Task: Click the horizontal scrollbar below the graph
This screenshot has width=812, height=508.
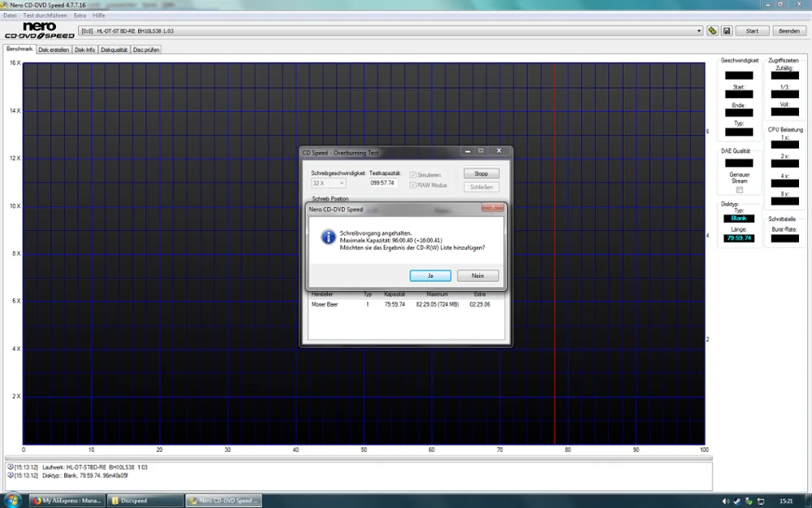Action: click(x=359, y=458)
